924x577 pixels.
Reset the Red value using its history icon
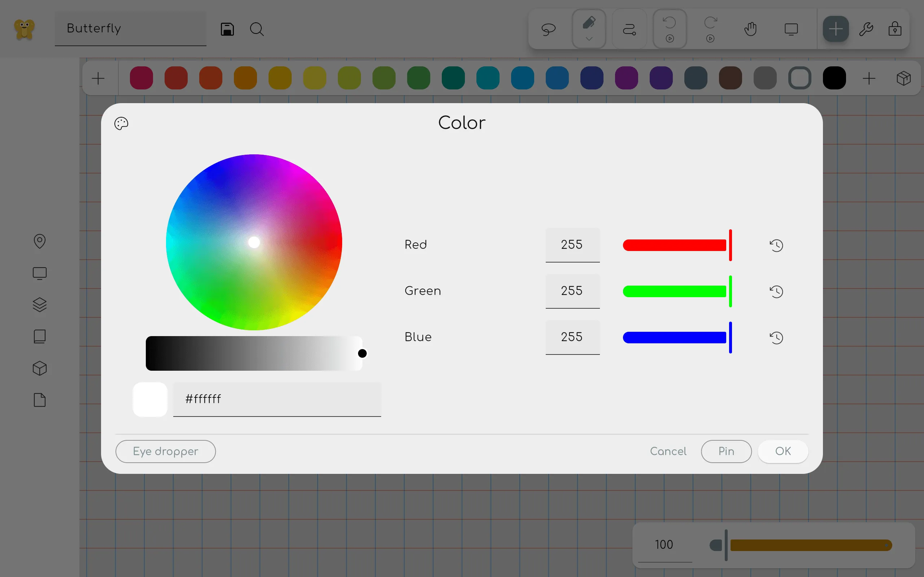point(777,245)
